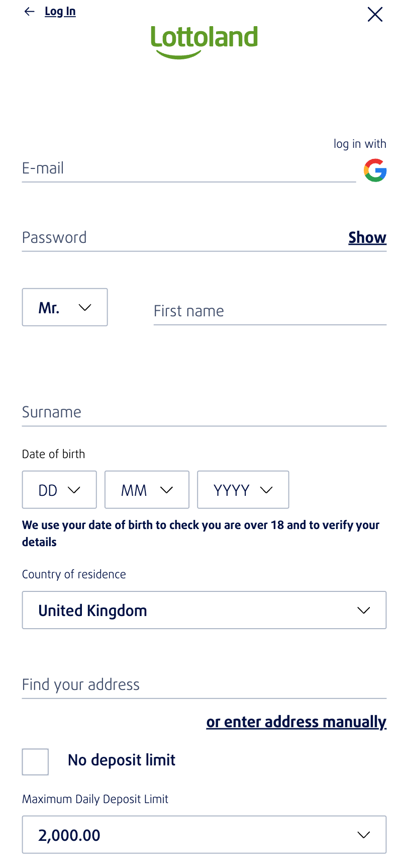
Task: Click the E-mail input field
Action: tap(188, 168)
